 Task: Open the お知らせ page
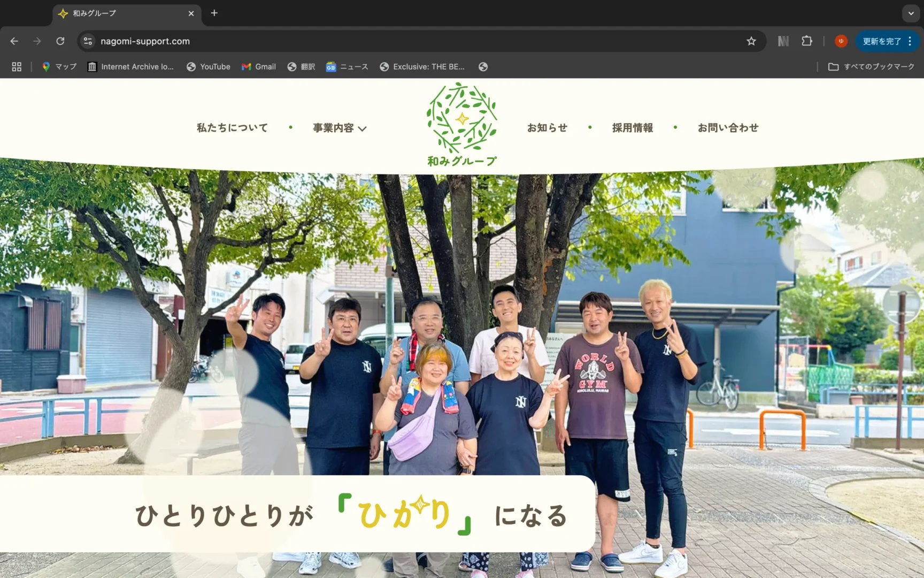[547, 128]
